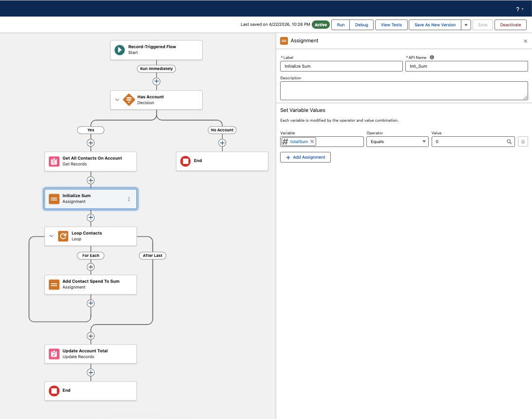Open the Save As New Version dropdown arrow
532x419 pixels.
[x=466, y=25]
